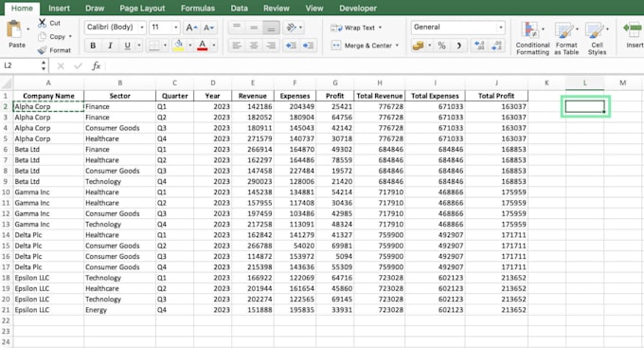This screenshot has height=348, width=644.
Task: Toggle Italic formatting
Action: pyautogui.click(x=110, y=46)
